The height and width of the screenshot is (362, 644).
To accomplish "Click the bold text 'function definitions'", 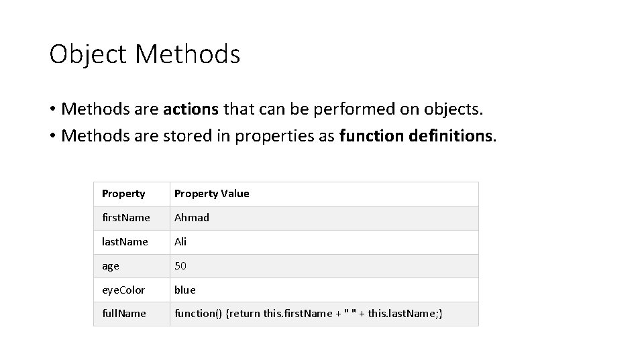I will [x=416, y=136].
